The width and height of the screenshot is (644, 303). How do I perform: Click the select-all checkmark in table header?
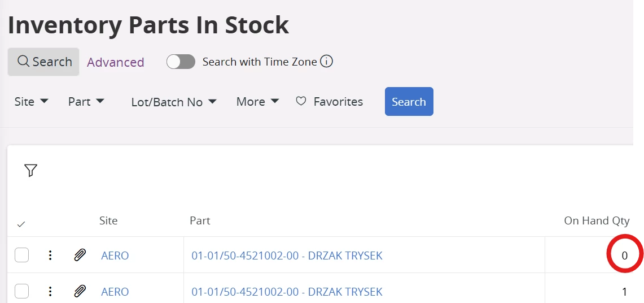(x=21, y=224)
